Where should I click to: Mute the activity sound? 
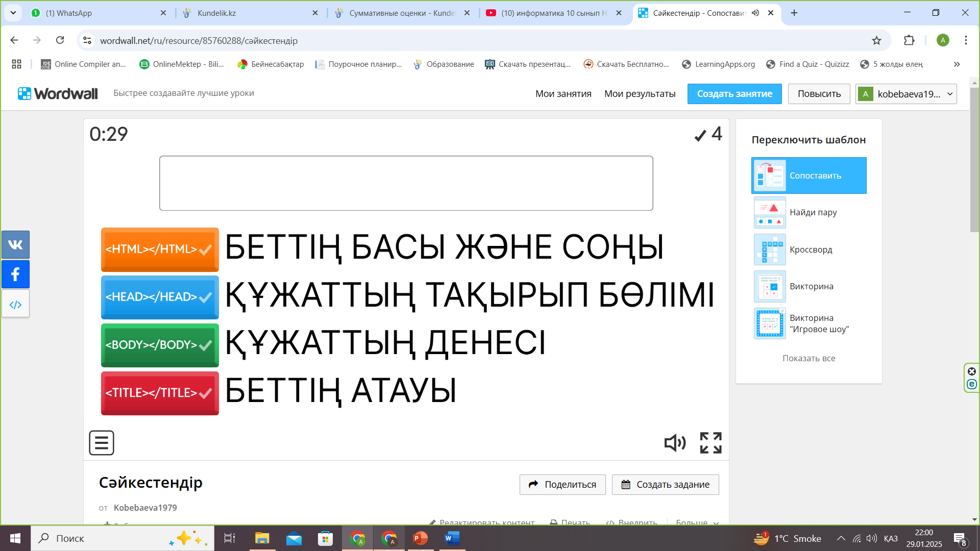pyautogui.click(x=675, y=443)
